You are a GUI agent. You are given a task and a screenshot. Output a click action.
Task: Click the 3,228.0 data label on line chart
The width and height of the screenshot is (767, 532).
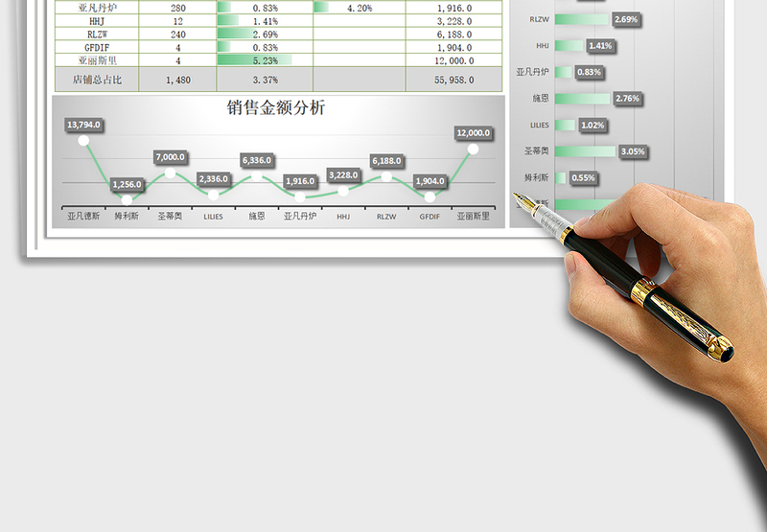pyautogui.click(x=343, y=175)
